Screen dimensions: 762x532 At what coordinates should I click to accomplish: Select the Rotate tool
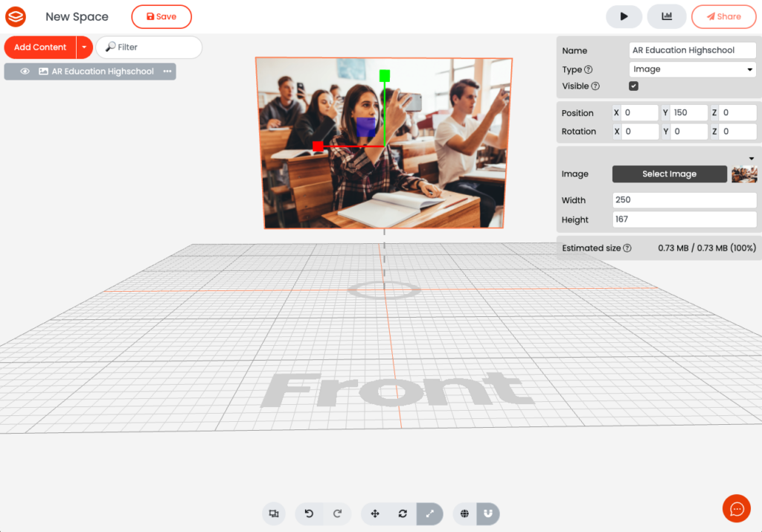[403, 513]
